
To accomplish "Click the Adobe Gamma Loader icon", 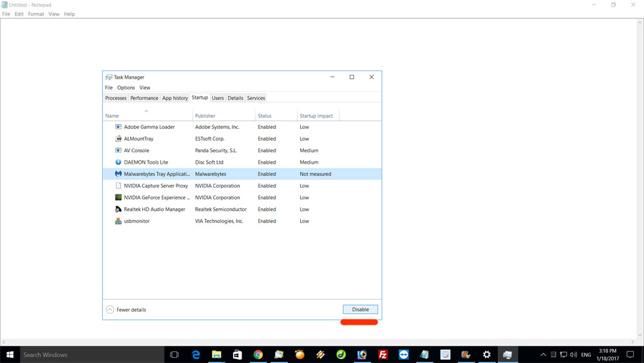I will (118, 127).
